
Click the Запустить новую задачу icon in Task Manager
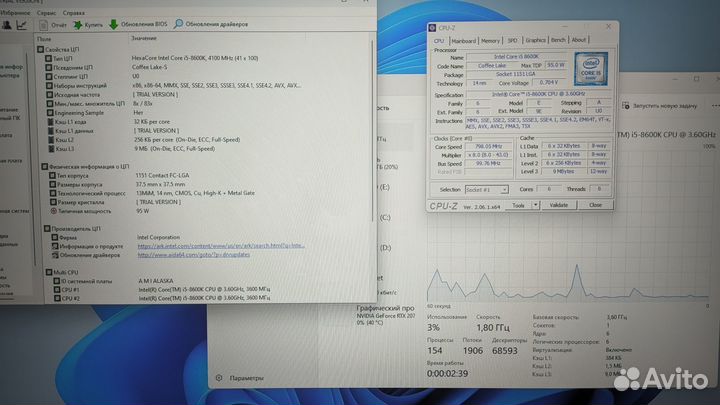coord(625,106)
